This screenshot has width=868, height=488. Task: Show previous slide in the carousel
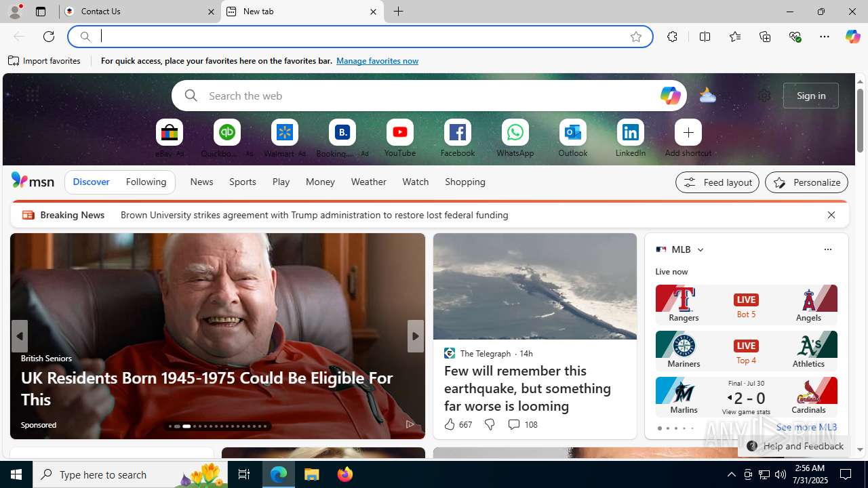[x=19, y=336]
